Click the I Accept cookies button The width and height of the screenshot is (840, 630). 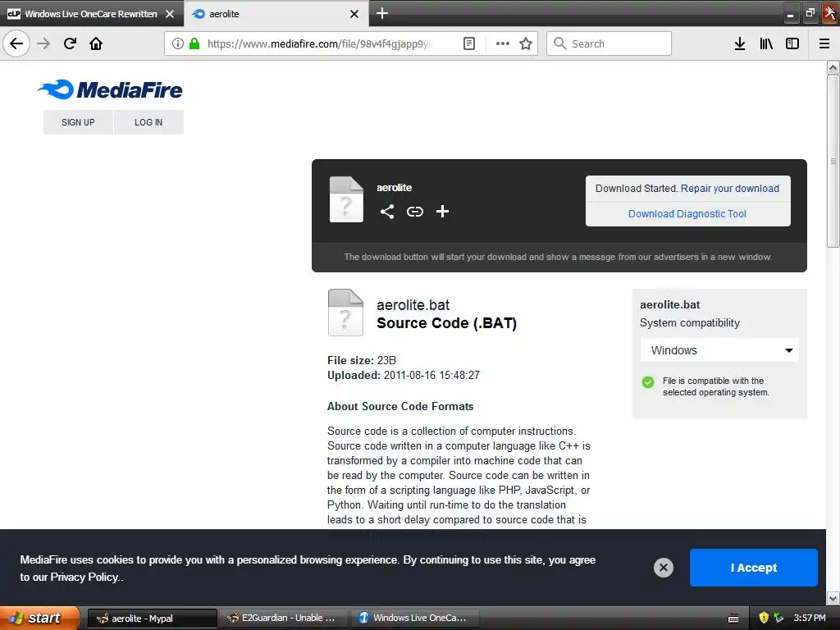[753, 568]
